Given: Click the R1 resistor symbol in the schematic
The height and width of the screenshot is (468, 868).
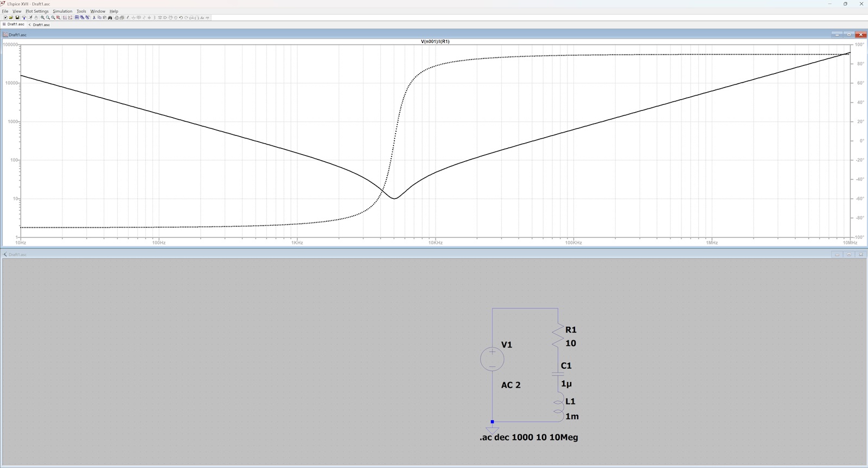Looking at the screenshot, I should click(x=558, y=336).
